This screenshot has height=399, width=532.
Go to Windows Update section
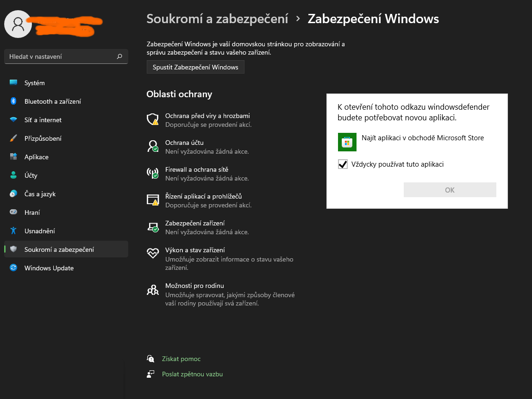coord(49,268)
